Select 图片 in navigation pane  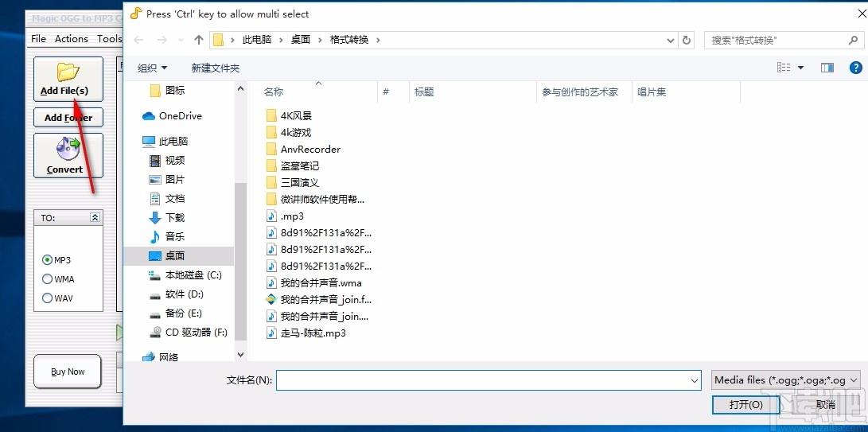[x=168, y=180]
